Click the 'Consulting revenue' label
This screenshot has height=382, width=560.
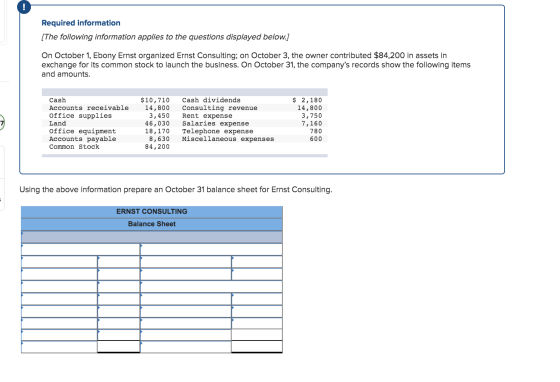click(x=220, y=108)
